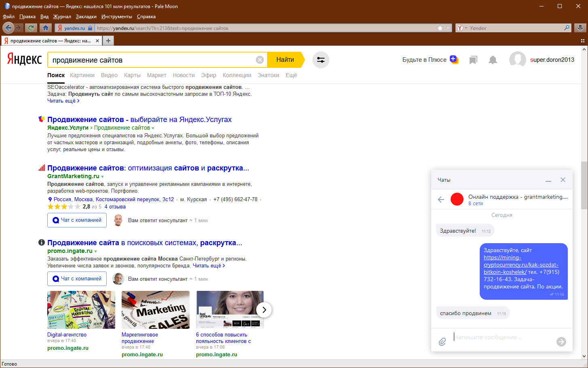The image size is (588, 368).
Task: Clear the search query with X icon
Action: [x=260, y=60]
